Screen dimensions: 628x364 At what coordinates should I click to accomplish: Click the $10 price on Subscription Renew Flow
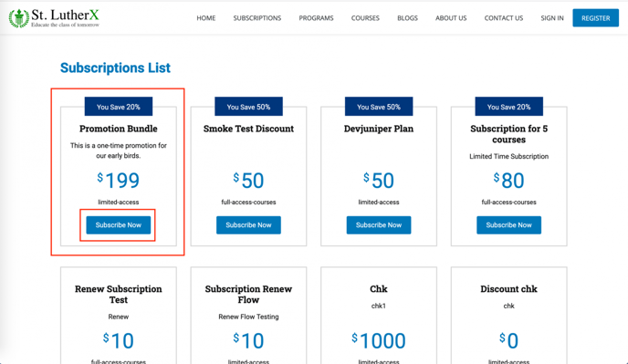tap(248, 341)
